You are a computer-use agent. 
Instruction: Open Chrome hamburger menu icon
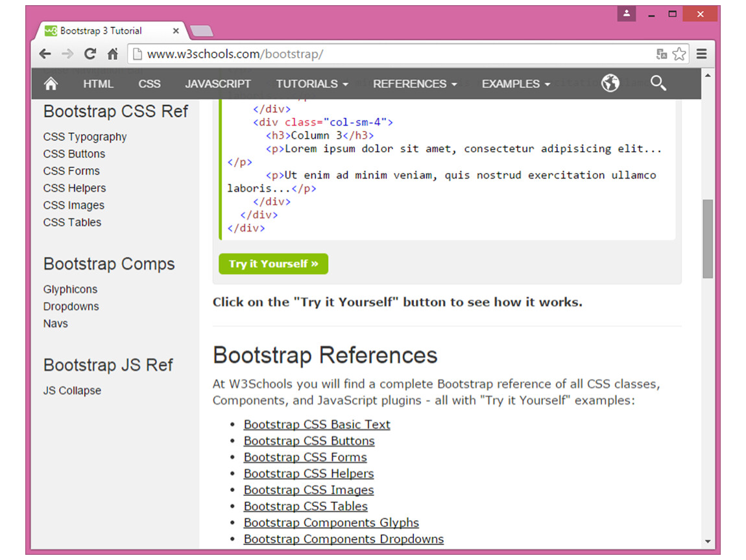click(701, 54)
